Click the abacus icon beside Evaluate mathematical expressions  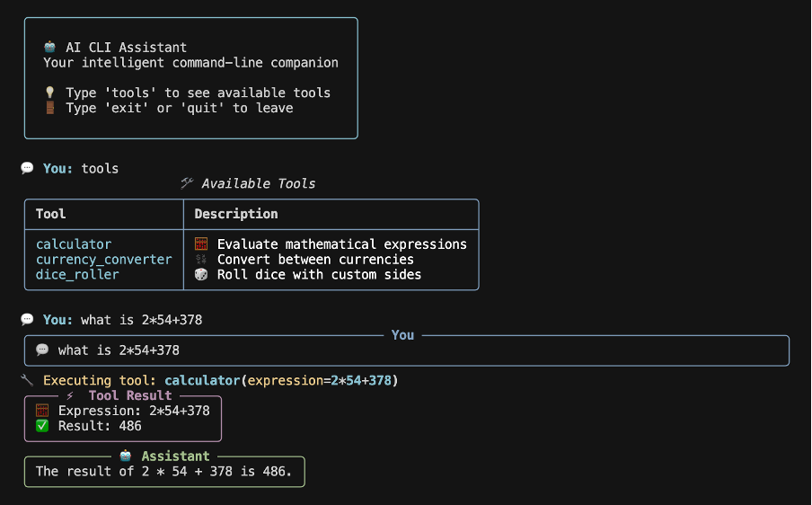pyautogui.click(x=201, y=244)
